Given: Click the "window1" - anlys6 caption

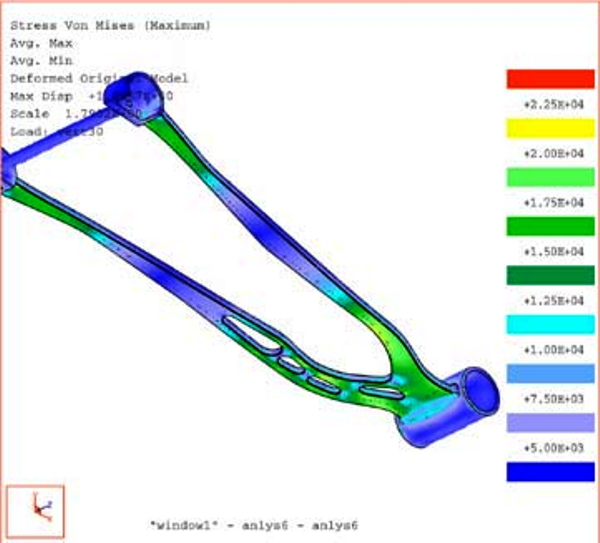Looking at the screenshot, I should (252, 525).
